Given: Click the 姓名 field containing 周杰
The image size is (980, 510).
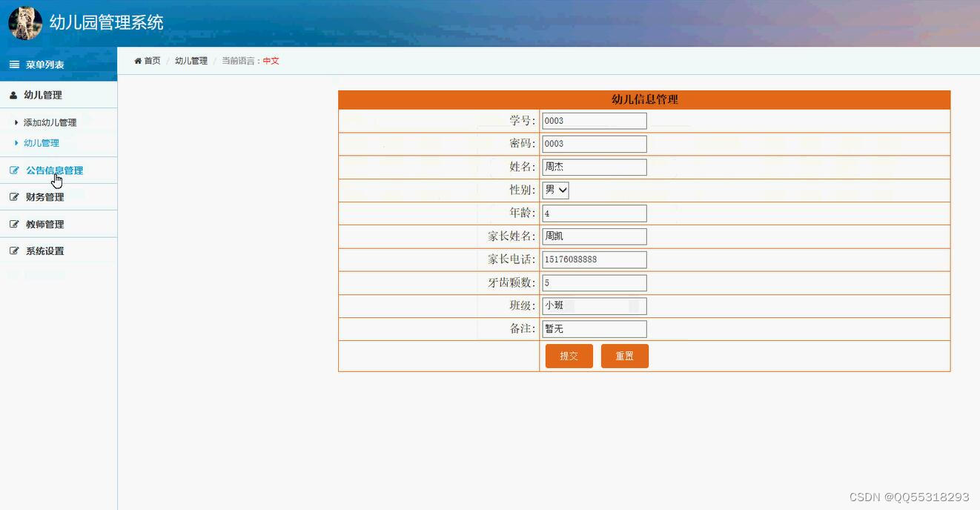Looking at the screenshot, I should point(595,167).
